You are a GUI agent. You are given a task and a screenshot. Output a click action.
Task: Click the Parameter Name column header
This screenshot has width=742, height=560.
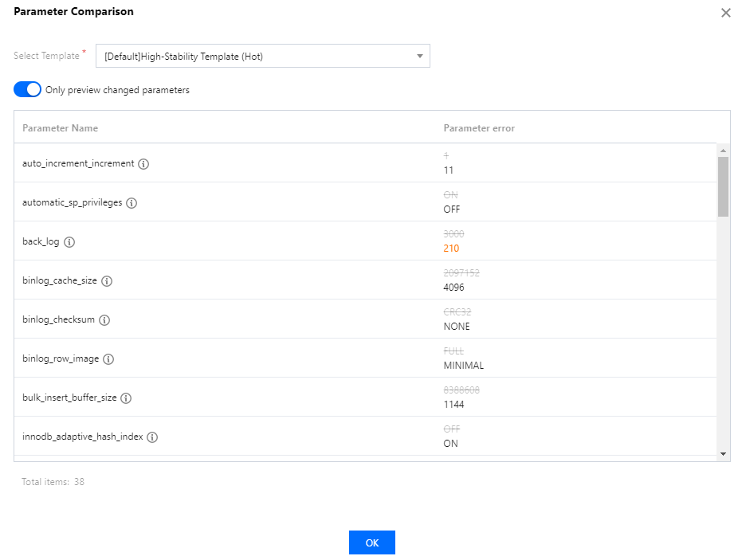61,128
